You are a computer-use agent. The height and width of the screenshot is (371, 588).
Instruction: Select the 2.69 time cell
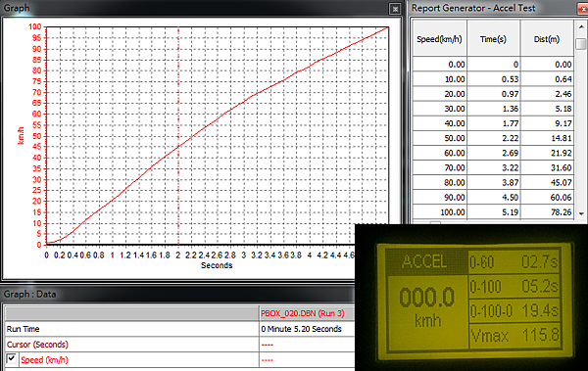pos(494,153)
